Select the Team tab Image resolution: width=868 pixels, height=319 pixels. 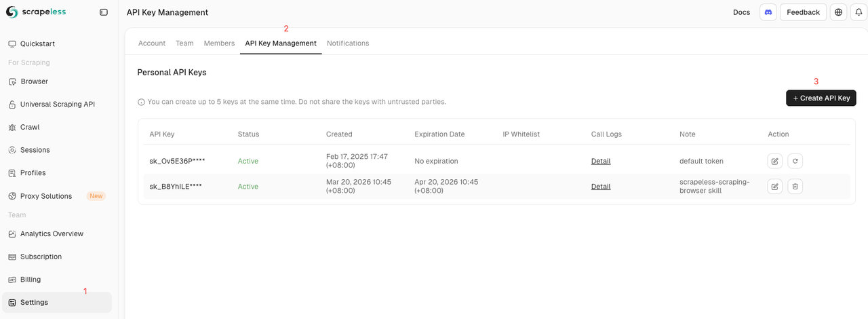click(x=184, y=43)
